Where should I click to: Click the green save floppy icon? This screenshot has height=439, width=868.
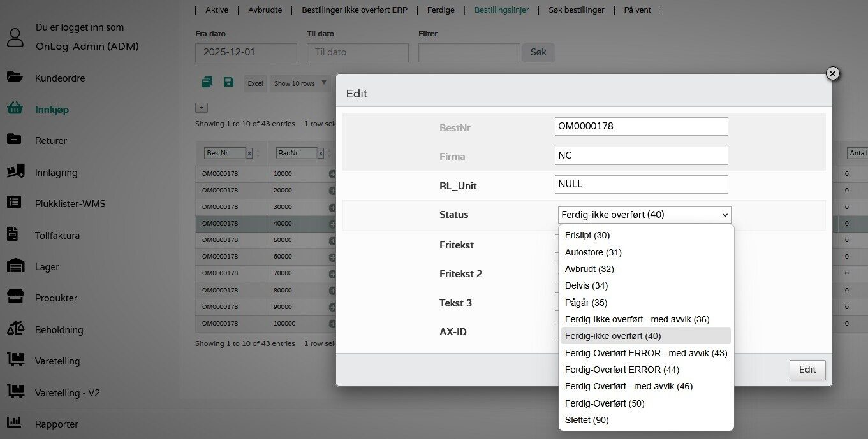click(228, 82)
